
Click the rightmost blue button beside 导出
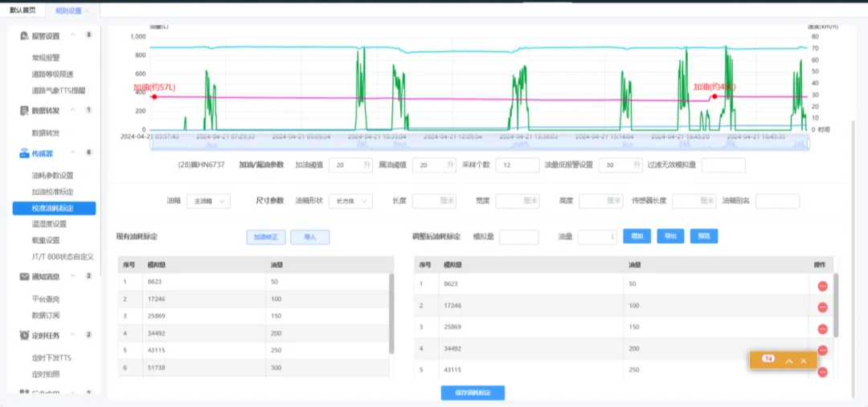(x=704, y=236)
